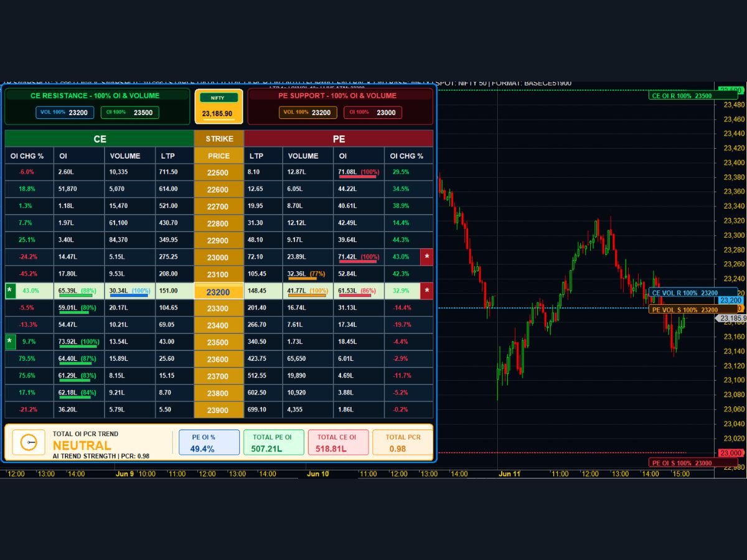Image resolution: width=747 pixels, height=560 pixels.
Task: Click the PE OI change value -19.7%
Action: coord(403,325)
